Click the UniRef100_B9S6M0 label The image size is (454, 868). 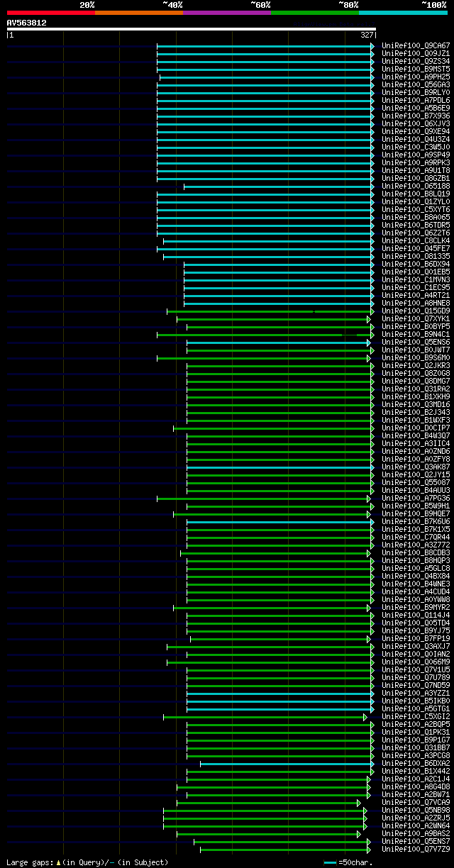(416, 357)
